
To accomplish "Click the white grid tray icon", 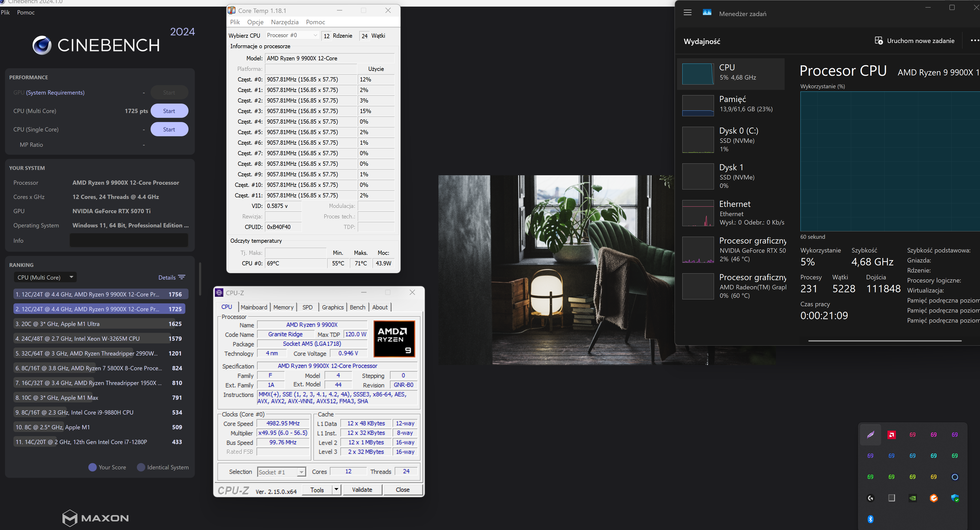I will [x=891, y=498].
